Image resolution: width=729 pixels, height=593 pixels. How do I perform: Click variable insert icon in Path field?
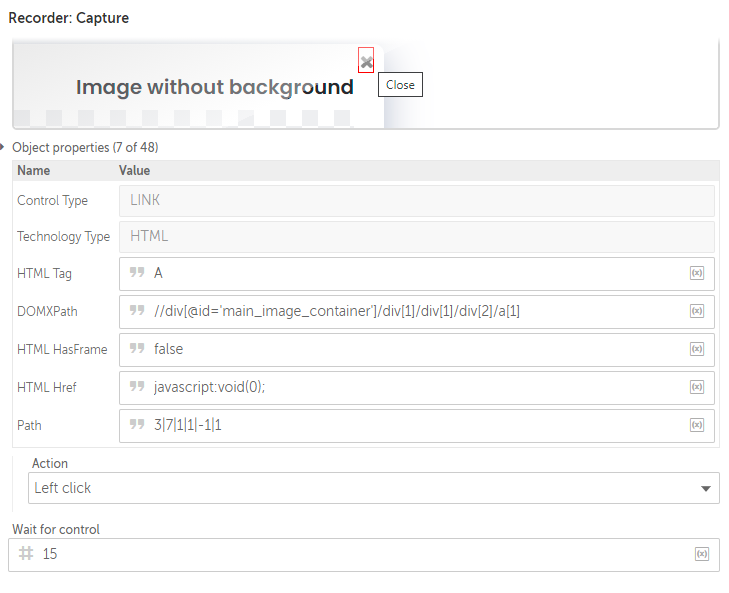coord(696,425)
